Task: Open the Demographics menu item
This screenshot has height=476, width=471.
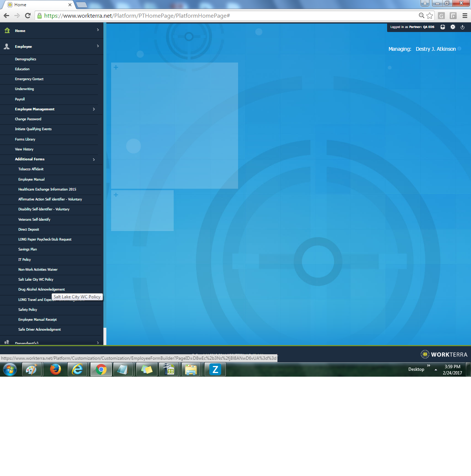Action: (x=25, y=59)
